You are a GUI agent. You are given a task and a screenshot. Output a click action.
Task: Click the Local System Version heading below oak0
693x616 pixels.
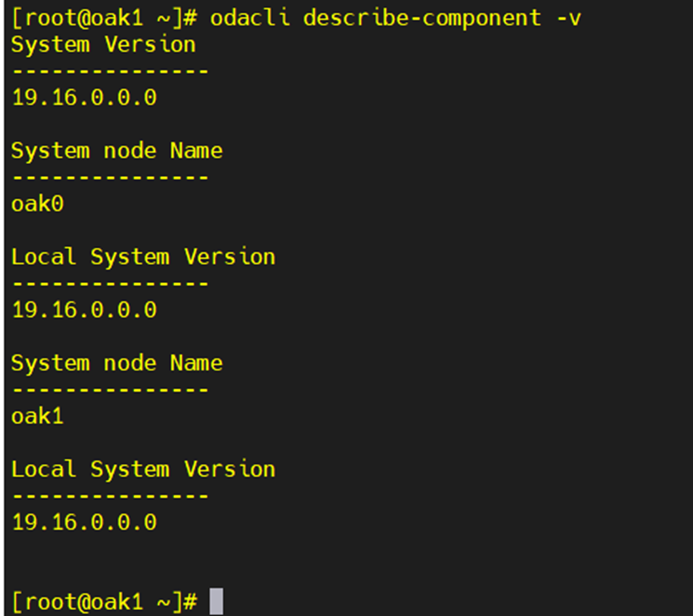(x=143, y=257)
